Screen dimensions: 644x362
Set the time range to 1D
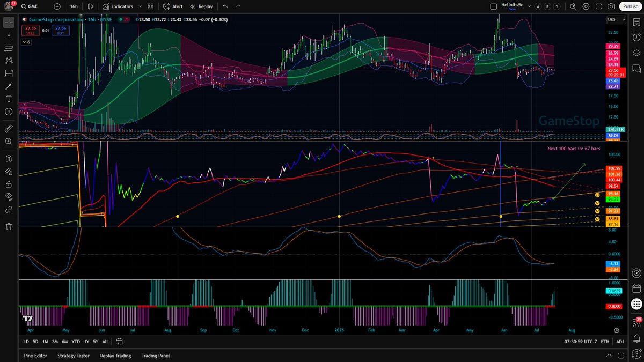[26, 342]
